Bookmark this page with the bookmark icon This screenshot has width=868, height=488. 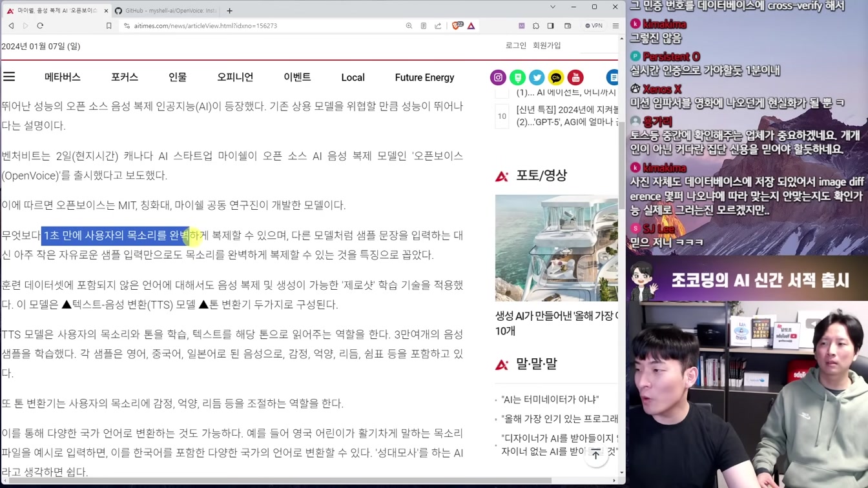tap(108, 26)
